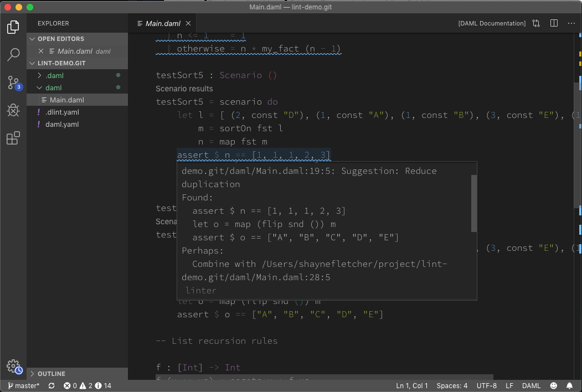
Task: Change language mode DAML
Action: [x=531, y=386]
